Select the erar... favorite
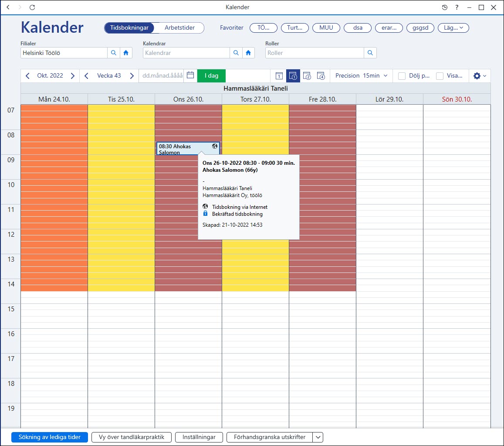This screenshot has width=504, height=446. click(x=389, y=27)
